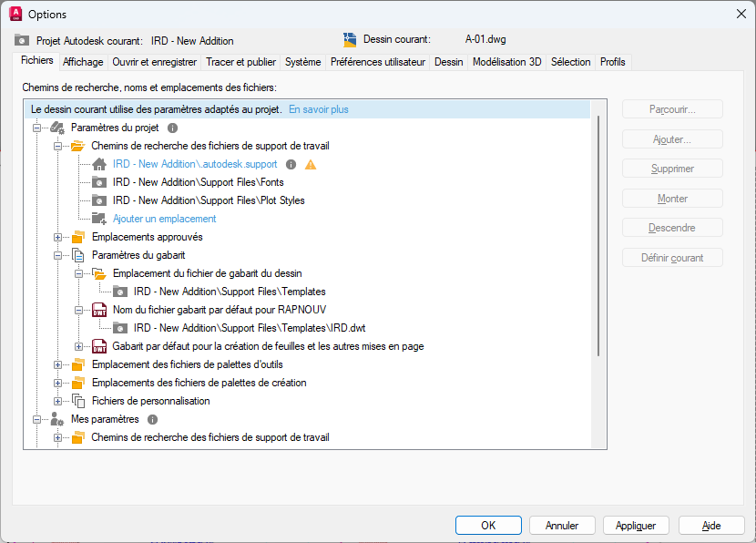Collapse project Chemins de recherche des fichiers de support
The width and height of the screenshot is (756, 543).
pos(58,146)
